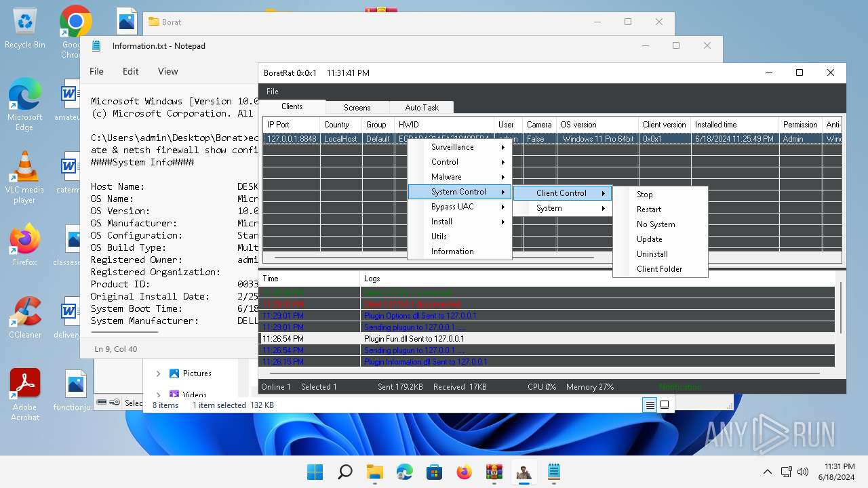
Task: Choose Information from context menu
Action: [460, 251]
